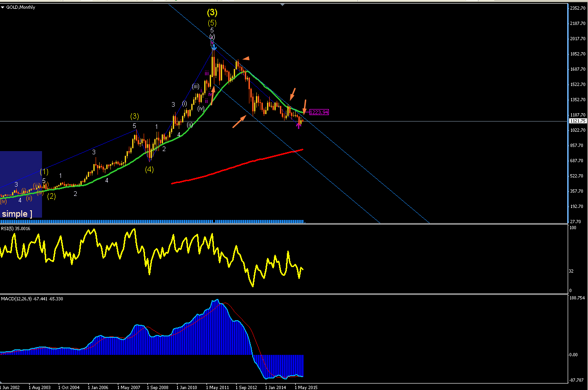This screenshot has height=390, width=588.
Task: Select the purple up arrow below latest candle
Action: tap(298, 126)
